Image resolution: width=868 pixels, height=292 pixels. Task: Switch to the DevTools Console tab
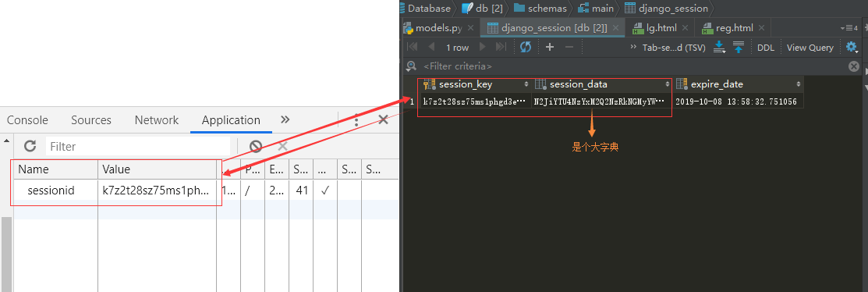click(27, 119)
